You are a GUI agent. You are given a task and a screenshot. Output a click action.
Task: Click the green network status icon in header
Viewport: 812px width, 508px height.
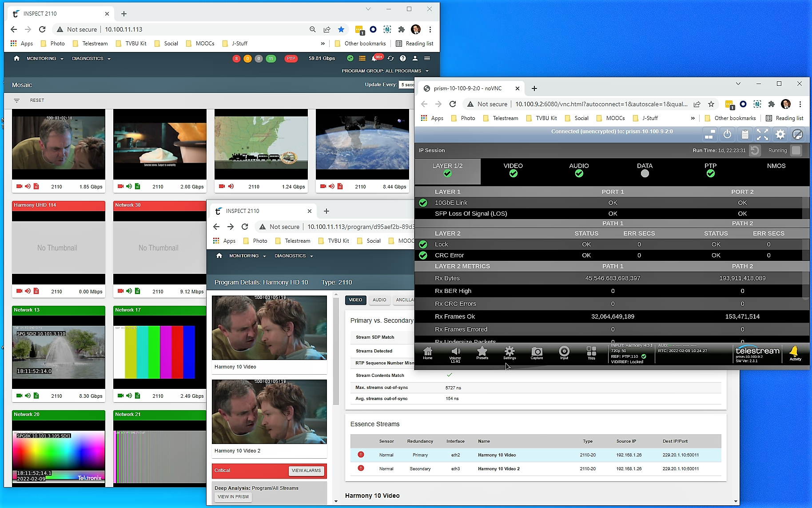350,58
